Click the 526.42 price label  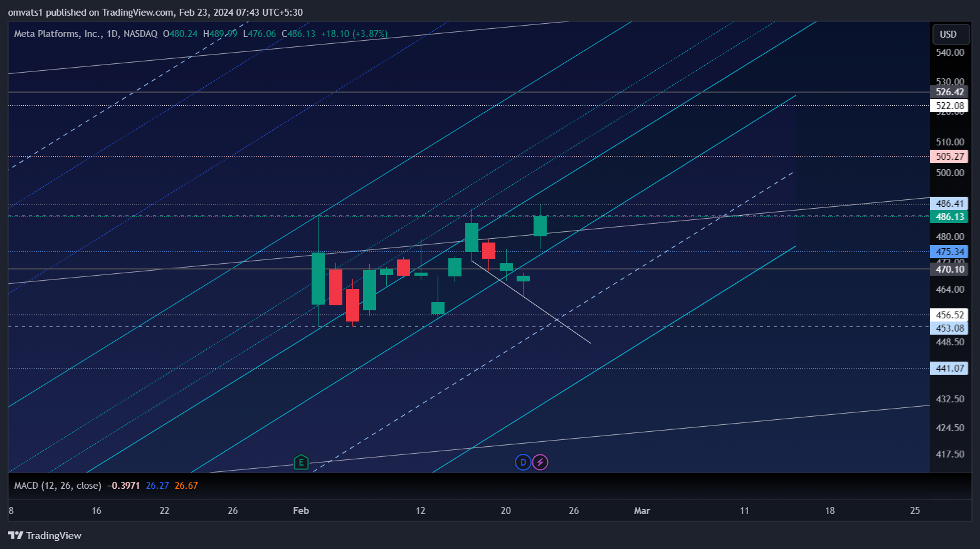(949, 92)
